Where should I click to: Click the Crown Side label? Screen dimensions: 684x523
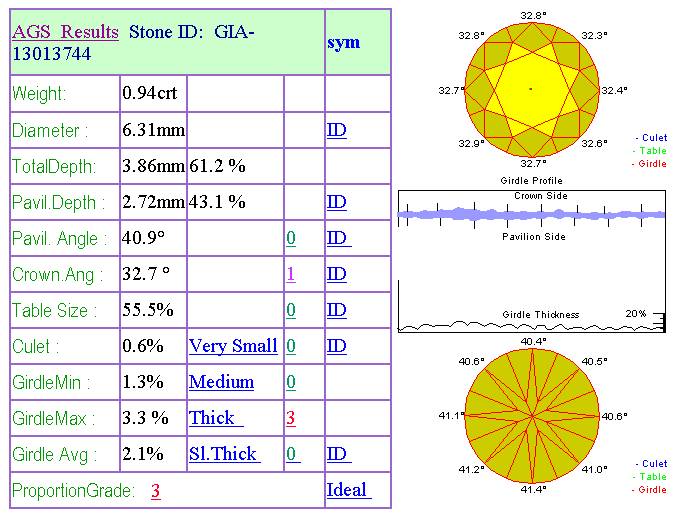tap(541, 196)
